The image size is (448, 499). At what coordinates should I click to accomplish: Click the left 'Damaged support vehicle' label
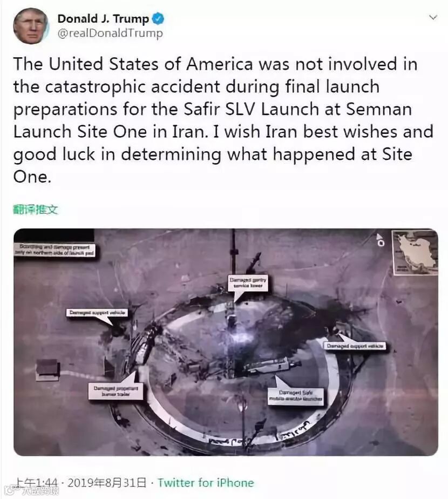97,313
